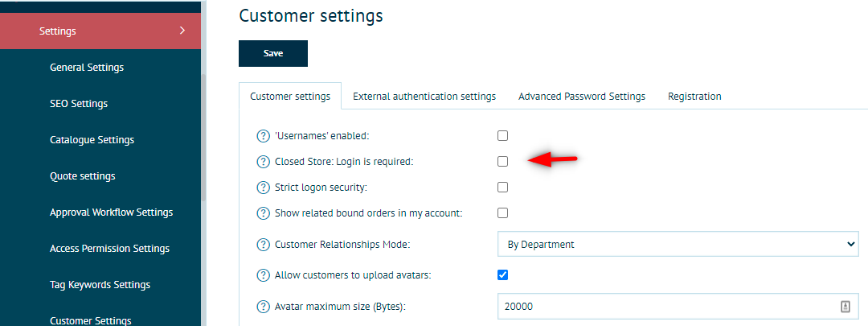868x326 pixels.
Task: Tick Closed Store: Login is required checkbox
Action: pos(503,161)
